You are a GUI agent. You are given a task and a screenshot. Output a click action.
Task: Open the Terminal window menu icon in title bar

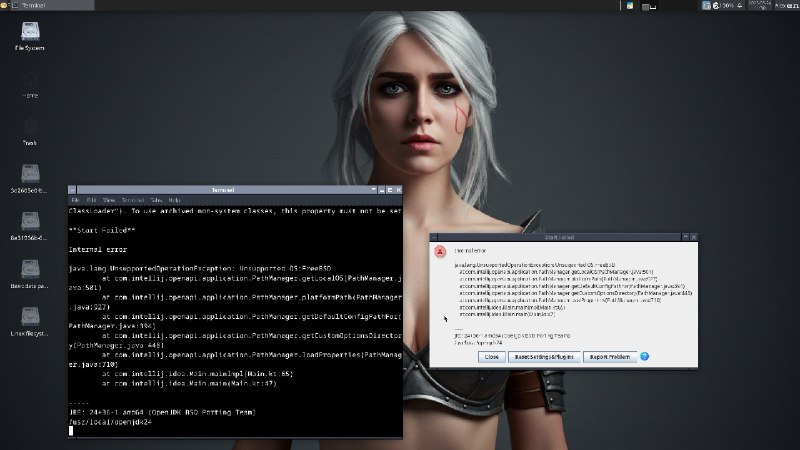pyautogui.click(x=72, y=190)
